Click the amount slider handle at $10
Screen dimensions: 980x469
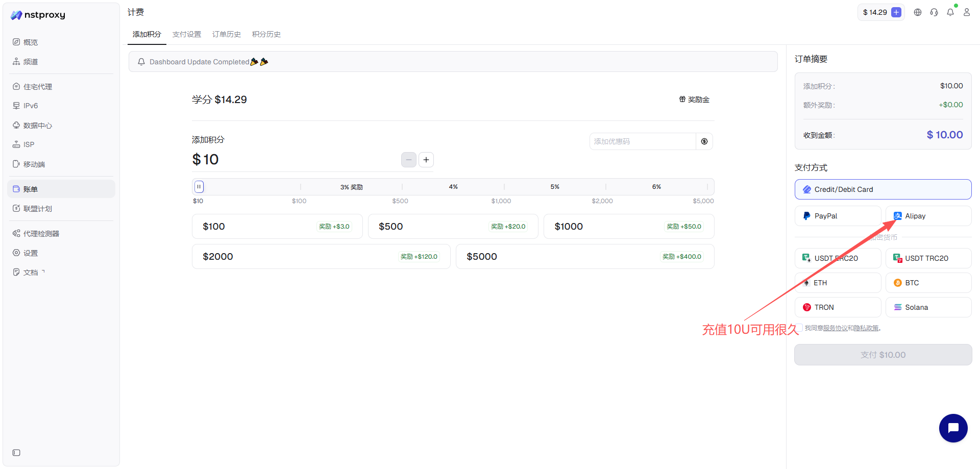coord(199,187)
